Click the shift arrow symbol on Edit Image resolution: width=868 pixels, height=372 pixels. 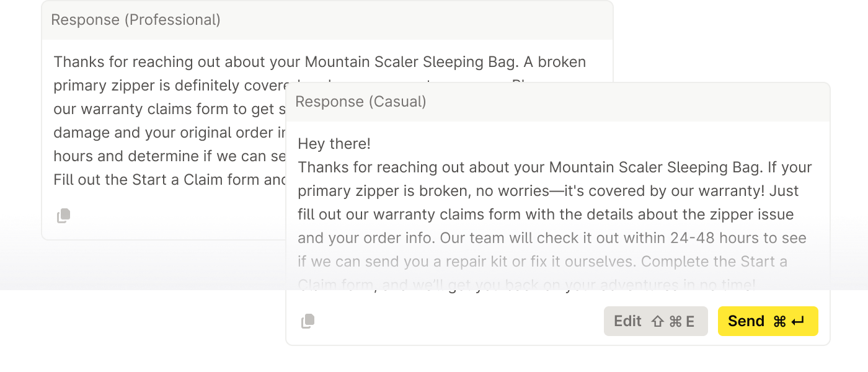[658, 321]
